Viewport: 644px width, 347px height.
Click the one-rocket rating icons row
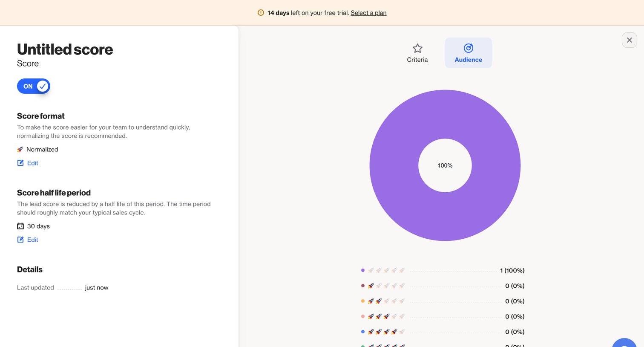pyautogui.click(x=386, y=286)
